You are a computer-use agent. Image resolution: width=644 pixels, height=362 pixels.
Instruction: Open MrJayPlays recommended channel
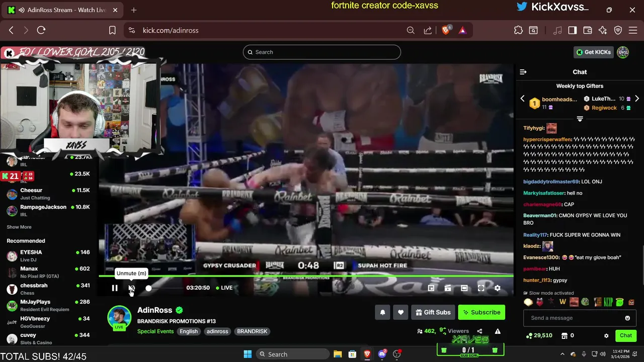click(48, 305)
